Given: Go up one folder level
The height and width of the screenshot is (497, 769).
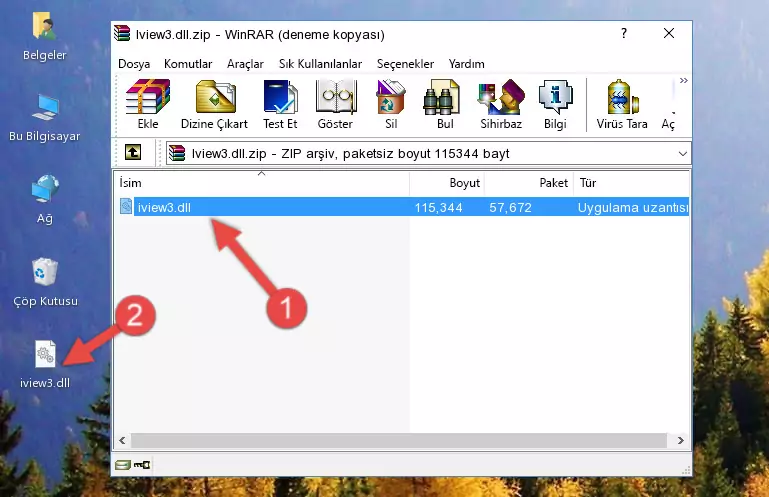Looking at the screenshot, I should (133, 153).
